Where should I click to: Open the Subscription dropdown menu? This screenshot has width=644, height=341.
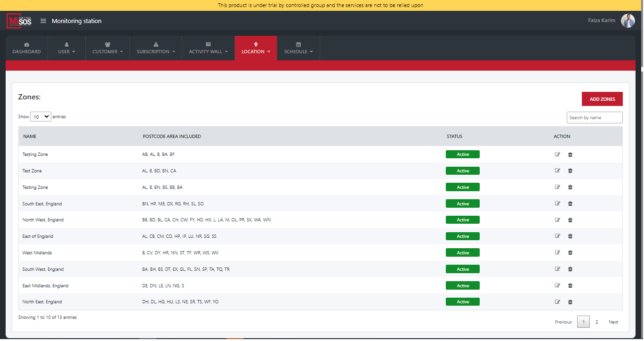[156, 48]
